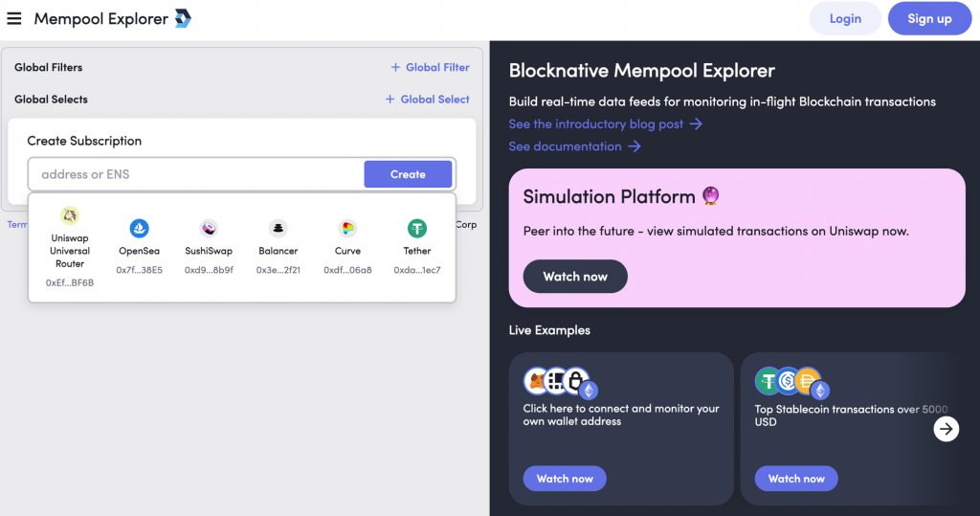Open the hamburger menu

tap(13, 19)
